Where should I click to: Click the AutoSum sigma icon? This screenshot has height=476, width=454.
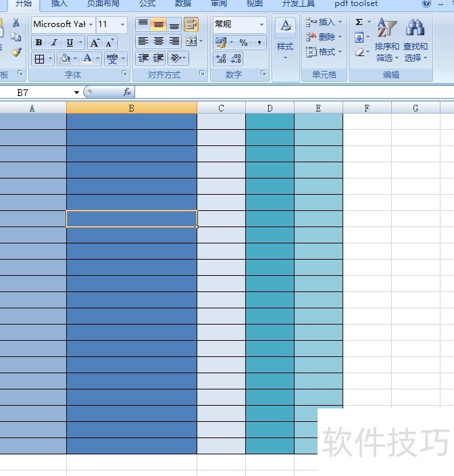point(359,22)
